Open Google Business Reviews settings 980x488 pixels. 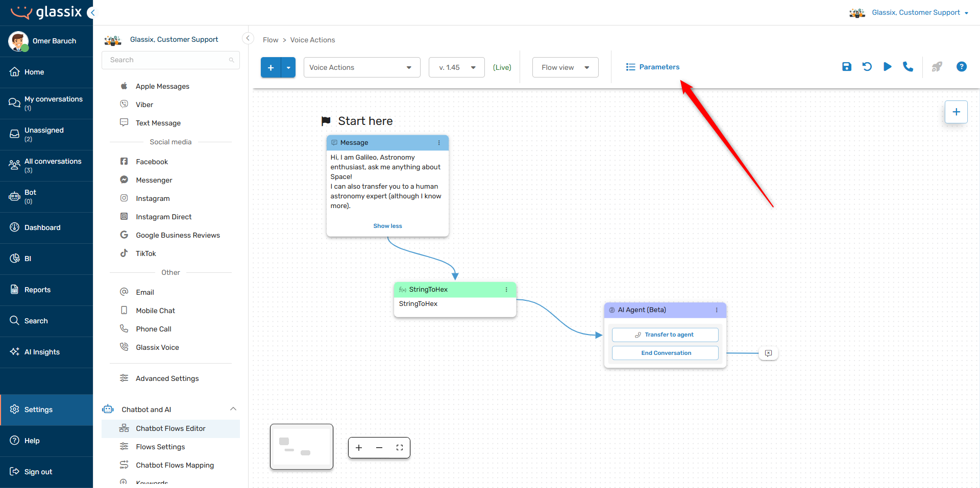click(178, 235)
